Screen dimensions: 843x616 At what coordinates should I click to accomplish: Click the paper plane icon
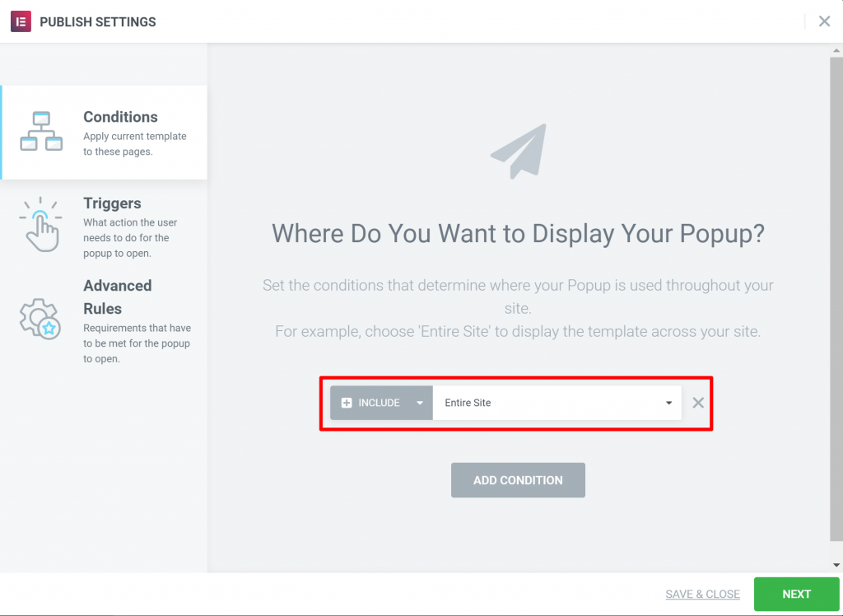click(519, 151)
